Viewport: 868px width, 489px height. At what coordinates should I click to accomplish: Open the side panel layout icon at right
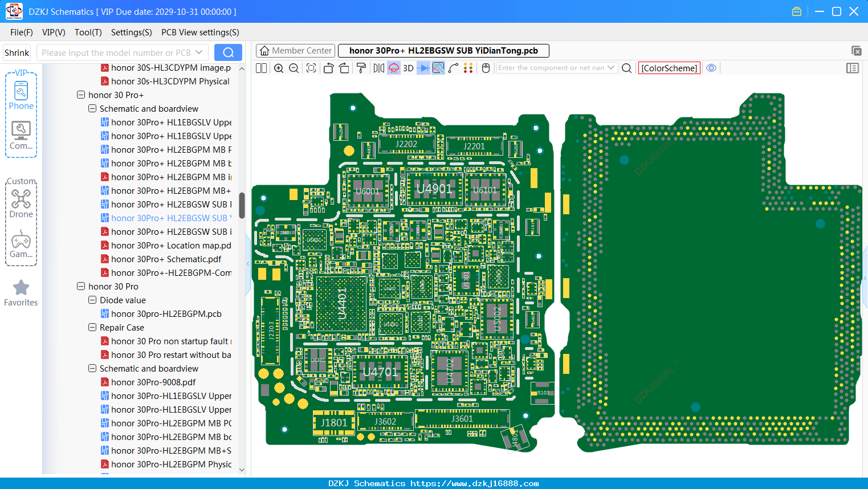point(853,68)
